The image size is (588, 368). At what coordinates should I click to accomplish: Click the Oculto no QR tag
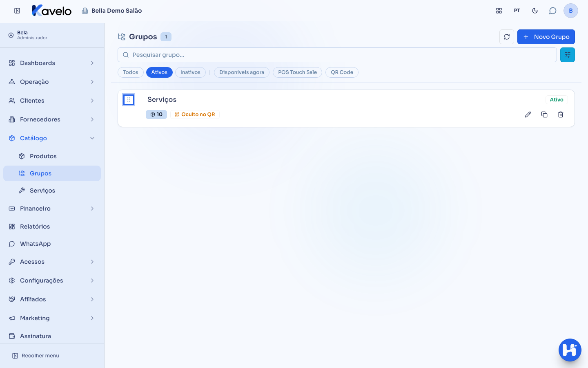[195, 114]
